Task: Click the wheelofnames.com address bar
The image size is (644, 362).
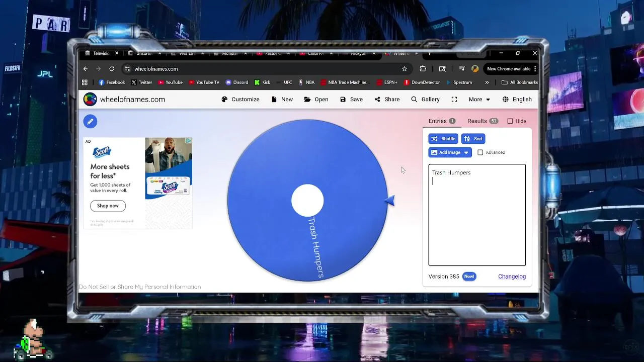Action: [267, 69]
